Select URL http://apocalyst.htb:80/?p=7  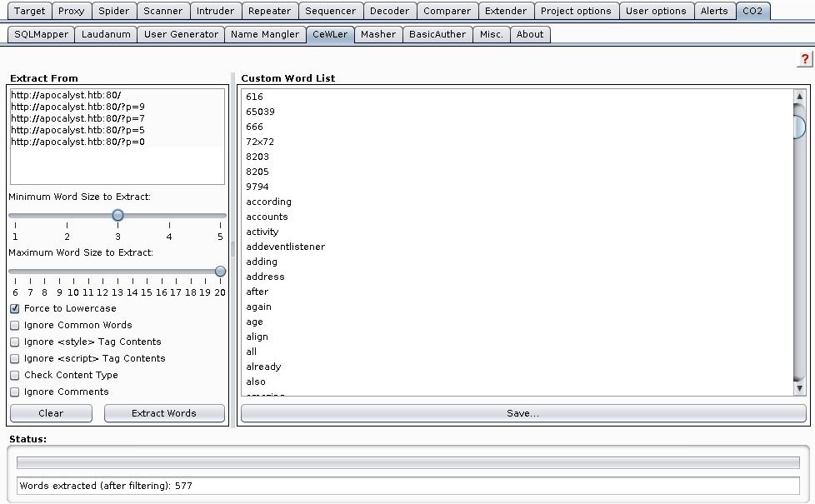(78, 118)
